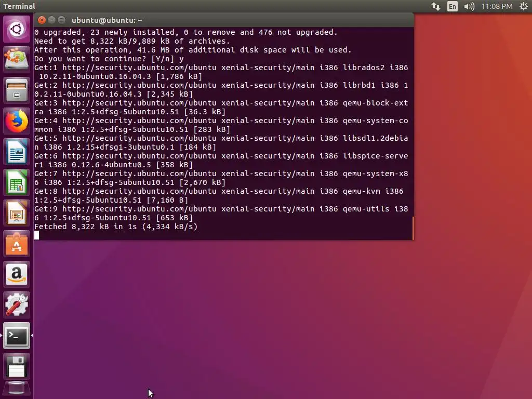
Task: Open LibreOffice Impress from the dock
Action: 17,213
